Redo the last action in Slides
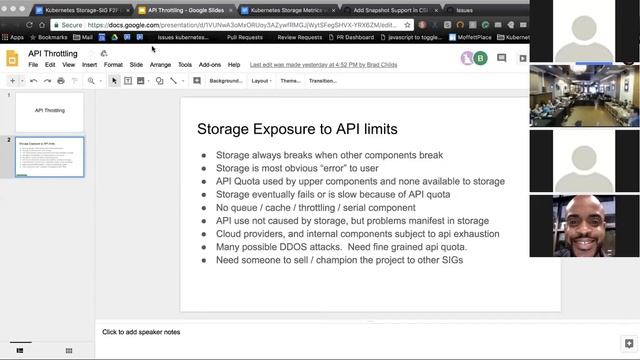Viewport: 640px width, 360px height. point(47,81)
